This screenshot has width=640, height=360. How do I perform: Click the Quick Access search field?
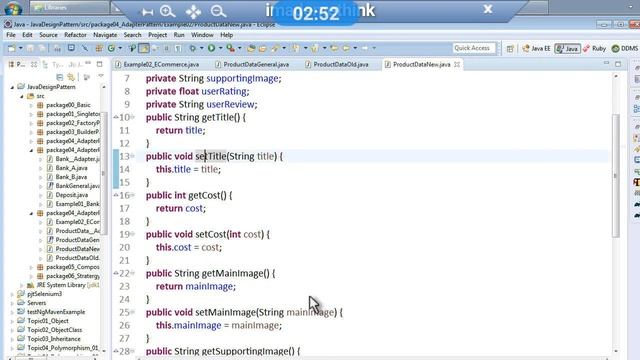(474, 48)
